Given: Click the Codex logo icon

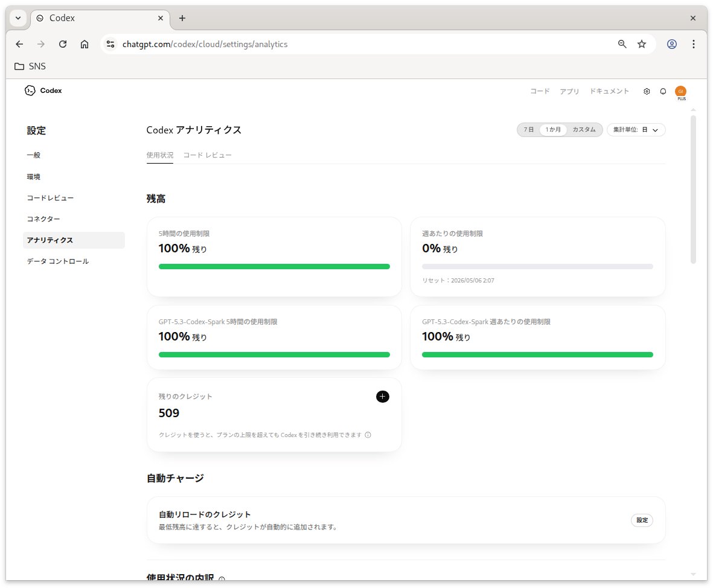Looking at the screenshot, I should [x=30, y=91].
